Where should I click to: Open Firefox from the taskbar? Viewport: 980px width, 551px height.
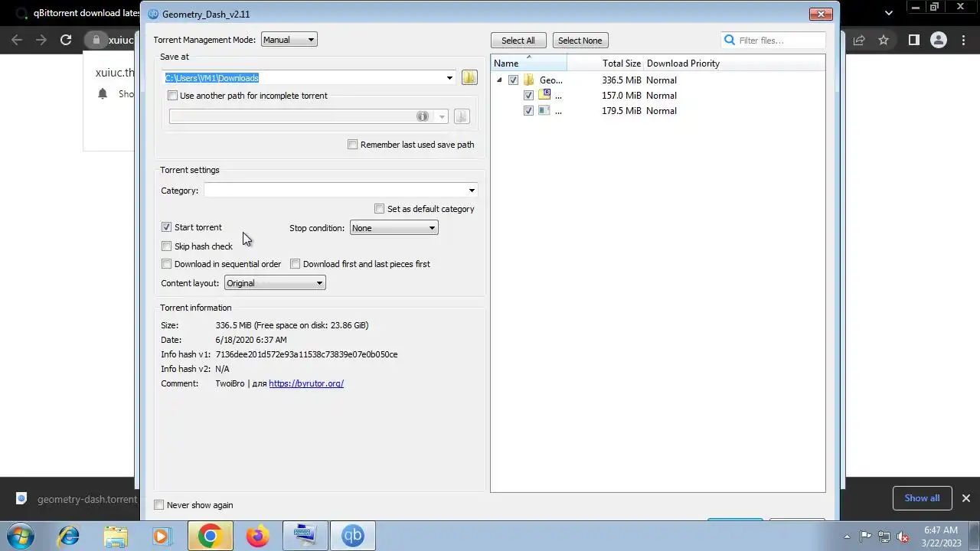pyautogui.click(x=257, y=536)
